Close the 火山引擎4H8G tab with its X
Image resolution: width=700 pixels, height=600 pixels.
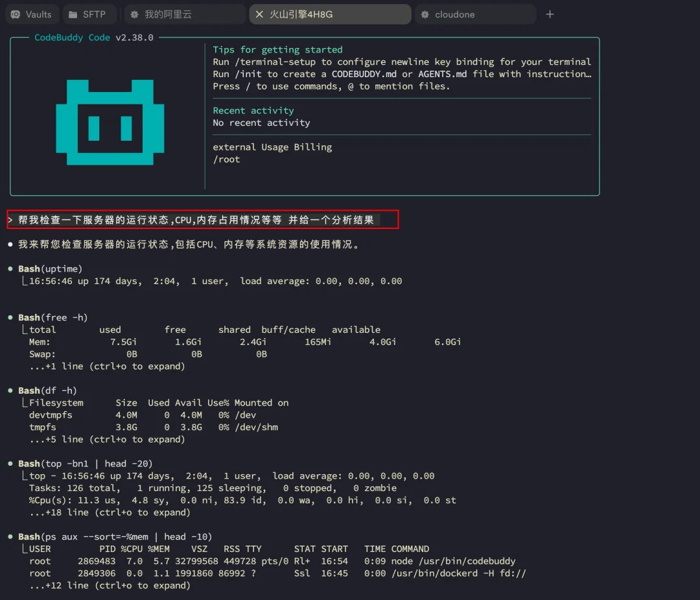(259, 14)
